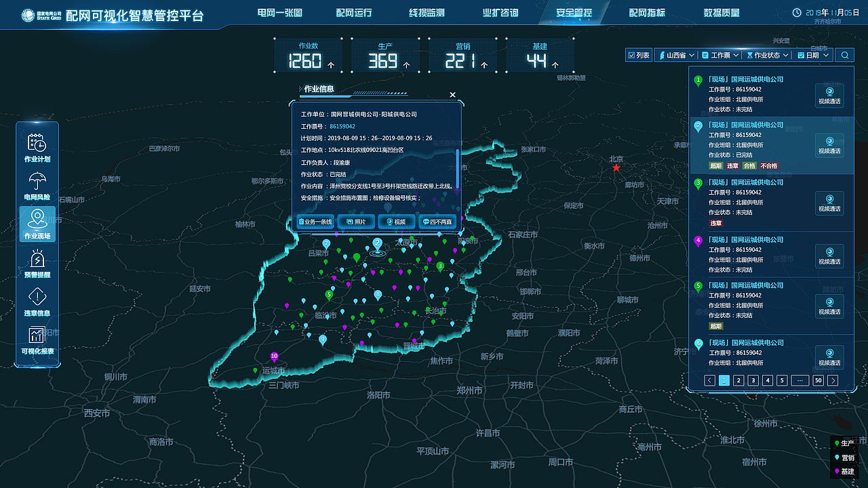This screenshot has width=868, height=488.
Task: Expand the 作业状态 dropdown
Action: click(x=768, y=55)
